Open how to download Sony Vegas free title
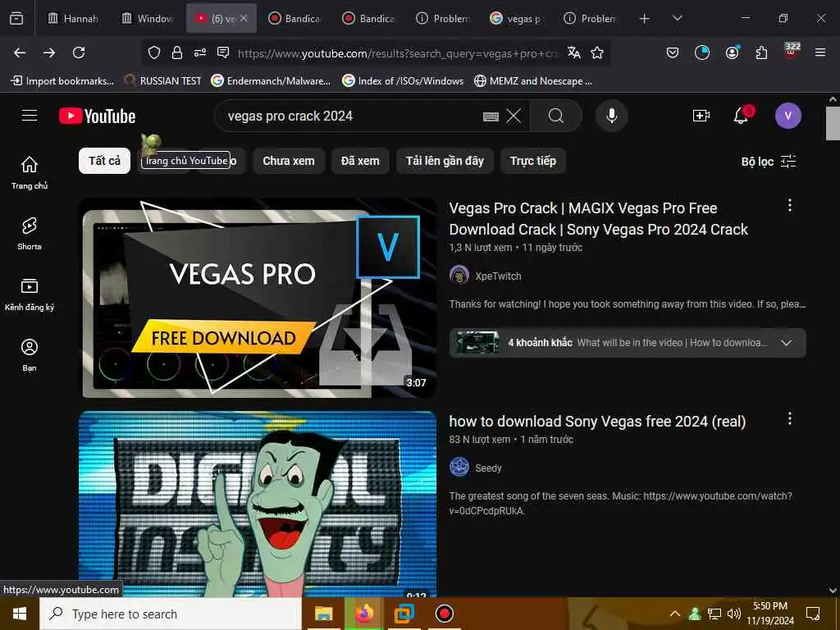 [597, 422]
